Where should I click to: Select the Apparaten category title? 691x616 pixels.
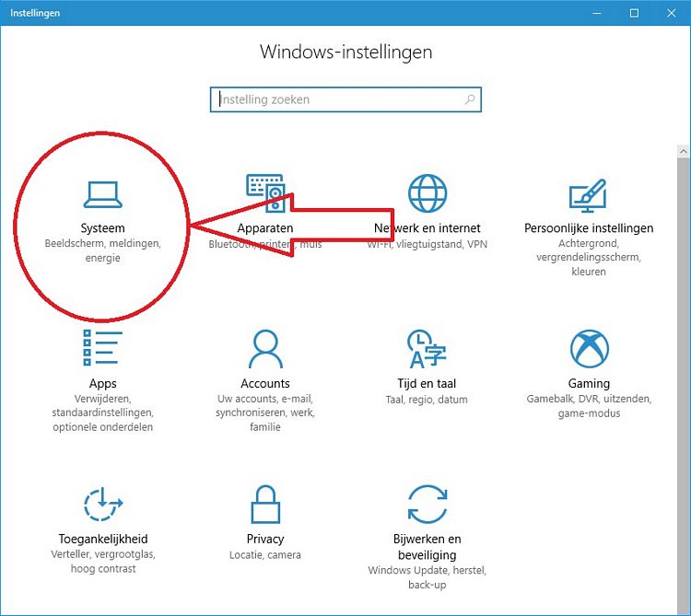click(265, 228)
